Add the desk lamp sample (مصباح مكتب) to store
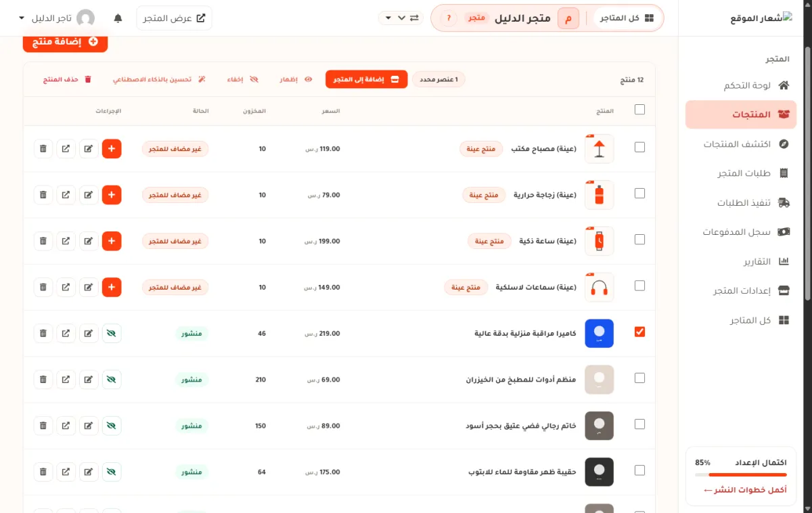 (112, 148)
